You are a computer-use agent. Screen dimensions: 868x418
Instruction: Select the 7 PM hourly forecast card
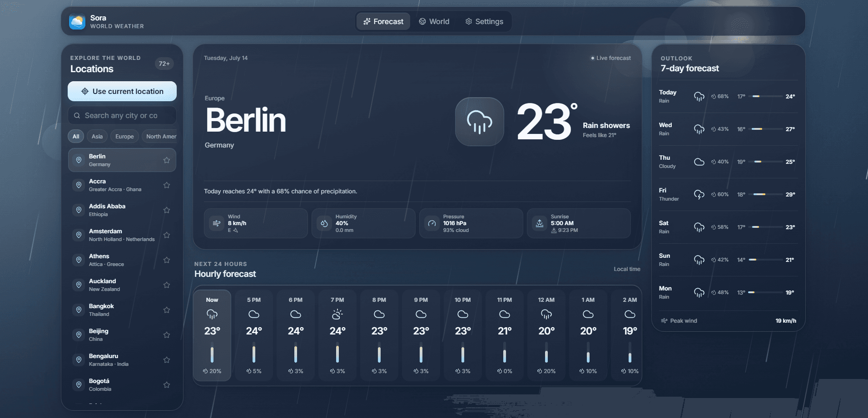337,335
